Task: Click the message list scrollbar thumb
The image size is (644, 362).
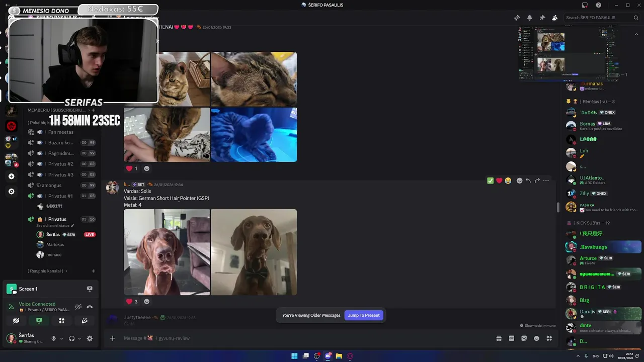Action: click(557, 207)
